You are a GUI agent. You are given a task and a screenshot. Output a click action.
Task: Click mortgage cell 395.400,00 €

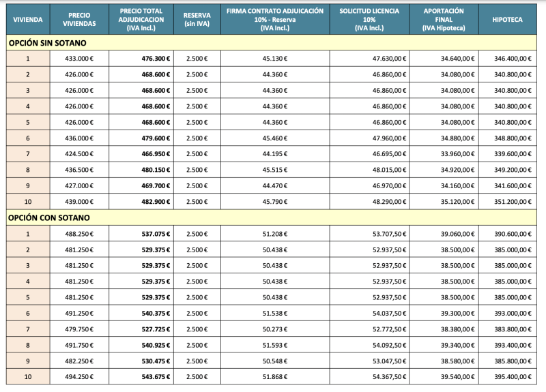point(508,377)
